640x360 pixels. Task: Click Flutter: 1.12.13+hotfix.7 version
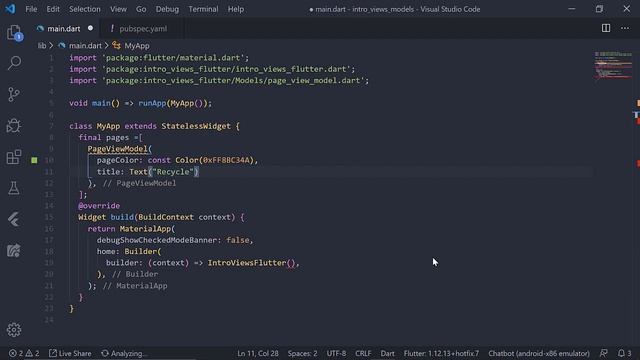[441, 353]
